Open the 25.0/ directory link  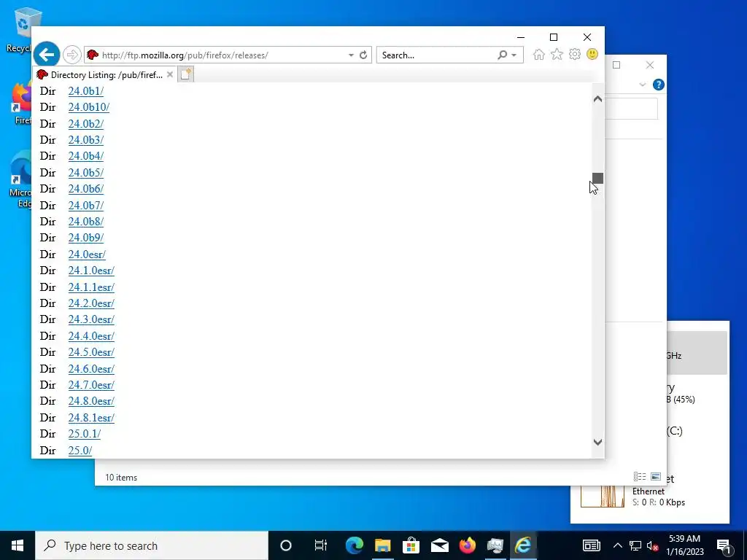point(80,451)
